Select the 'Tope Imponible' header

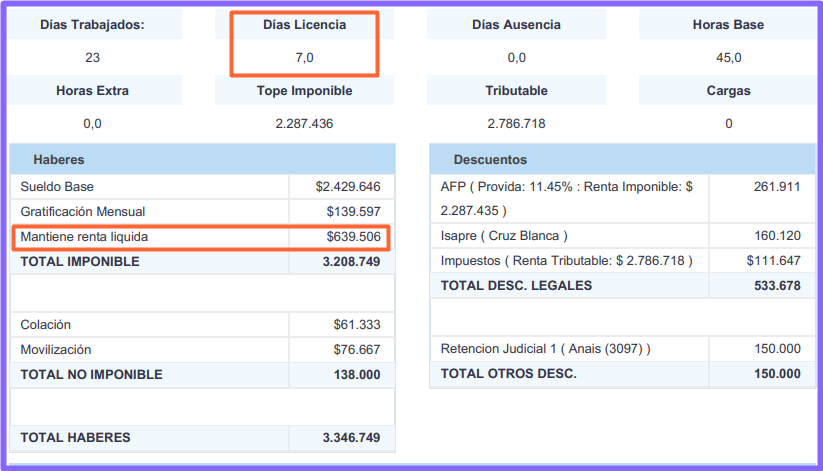[x=304, y=91]
